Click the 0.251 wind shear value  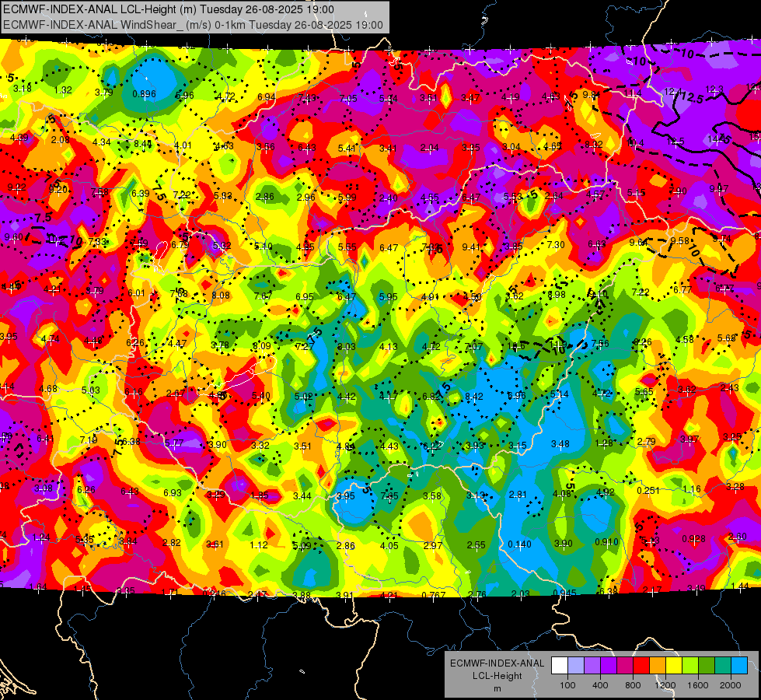coord(648,491)
